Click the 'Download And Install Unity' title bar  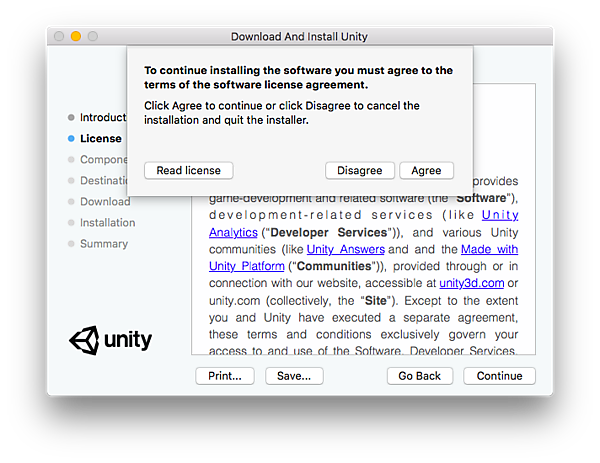point(299,36)
